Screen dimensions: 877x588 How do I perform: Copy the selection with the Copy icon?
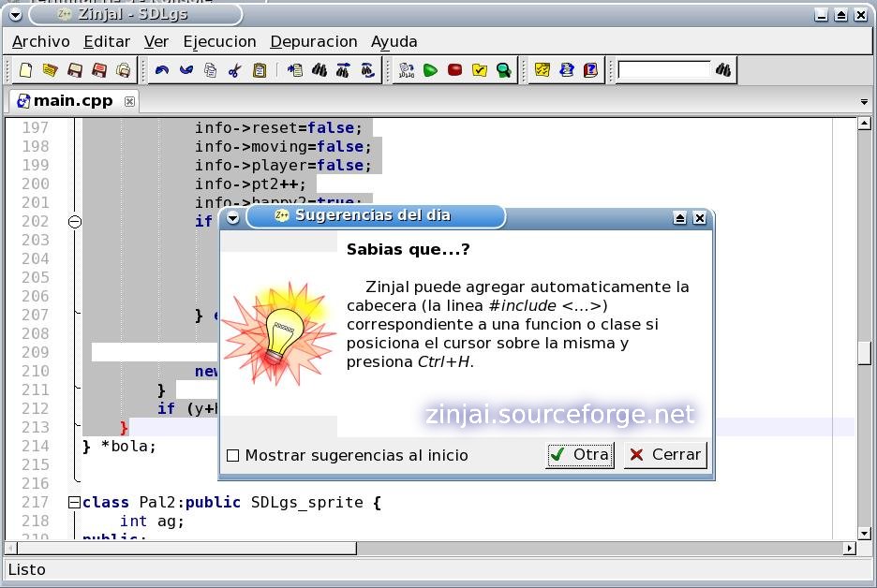click(x=210, y=70)
